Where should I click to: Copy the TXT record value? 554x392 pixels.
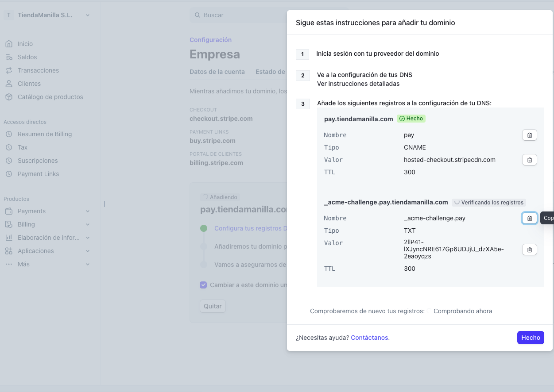point(530,250)
